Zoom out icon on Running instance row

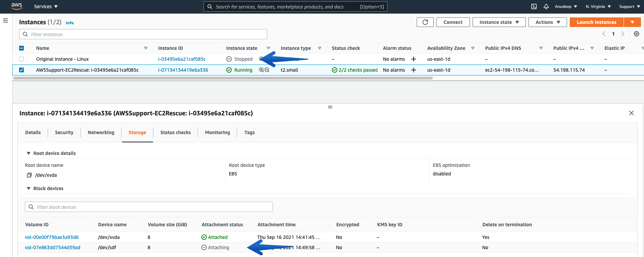[267, 70]
